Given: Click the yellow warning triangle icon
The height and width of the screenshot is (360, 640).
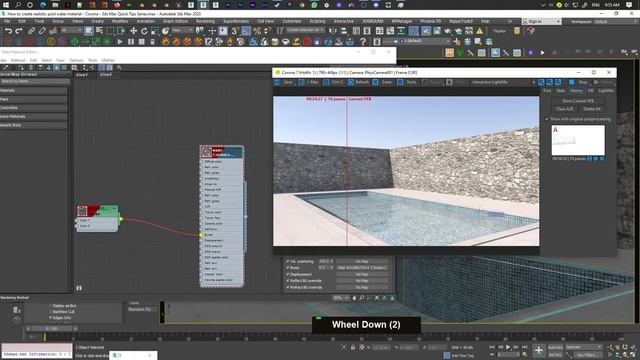Looking at the screenshot, I should point(480,31).
